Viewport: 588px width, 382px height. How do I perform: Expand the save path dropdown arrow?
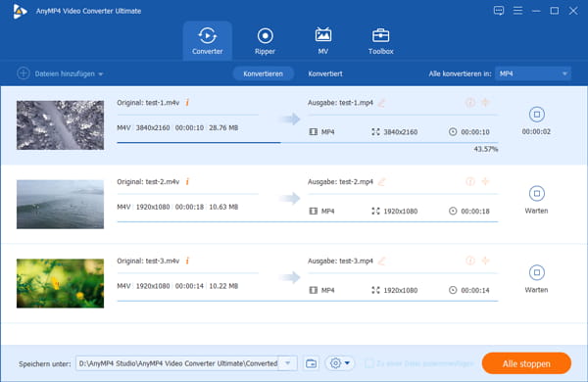coord(287,363)
